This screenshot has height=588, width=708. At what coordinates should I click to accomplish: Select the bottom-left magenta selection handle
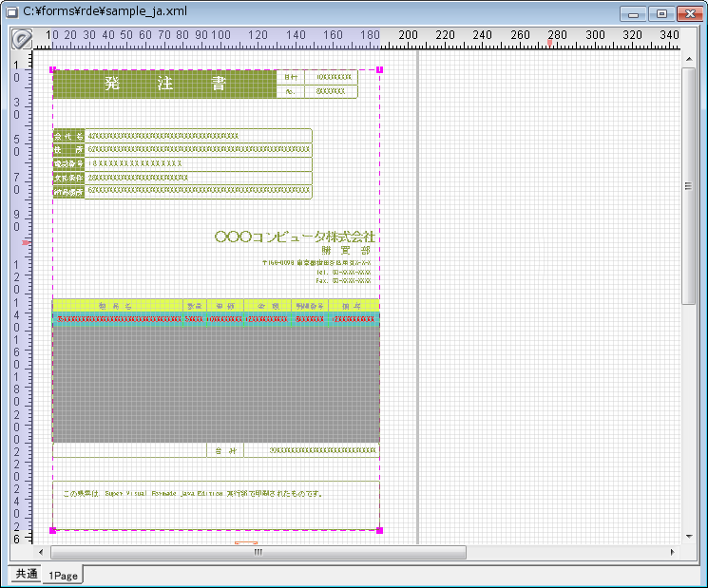coord(52,530)
